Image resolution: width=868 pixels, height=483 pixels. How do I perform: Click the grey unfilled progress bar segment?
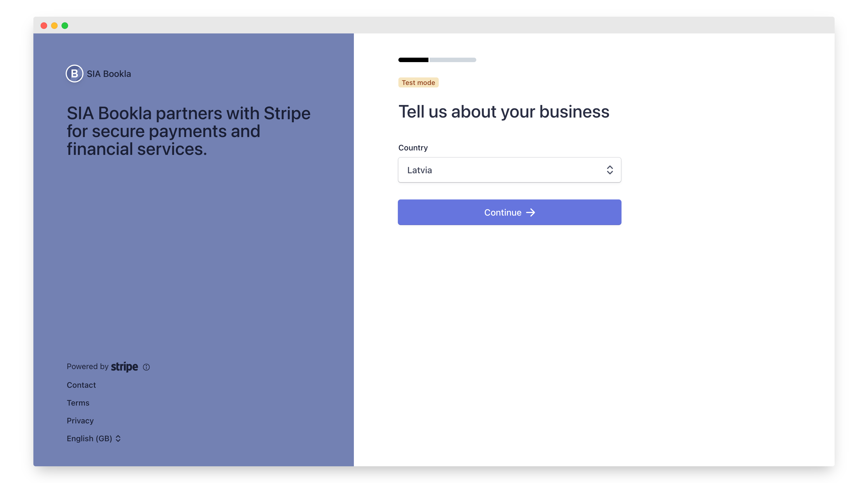(453, 60)
